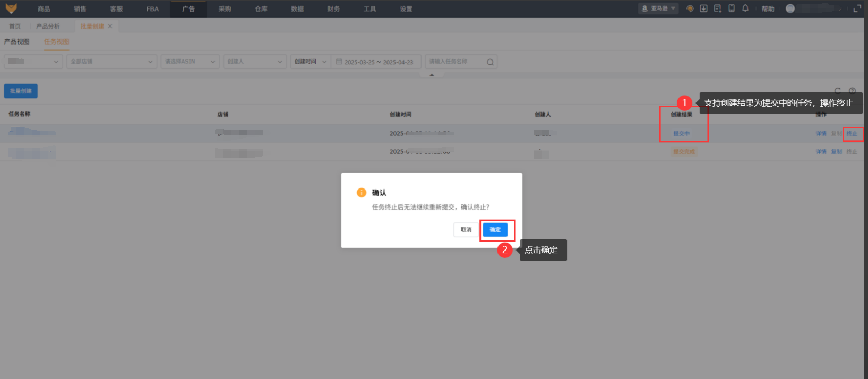Toggle fullscreen with the expand icon
Viewport: 868px width, 379px height.
857,8
